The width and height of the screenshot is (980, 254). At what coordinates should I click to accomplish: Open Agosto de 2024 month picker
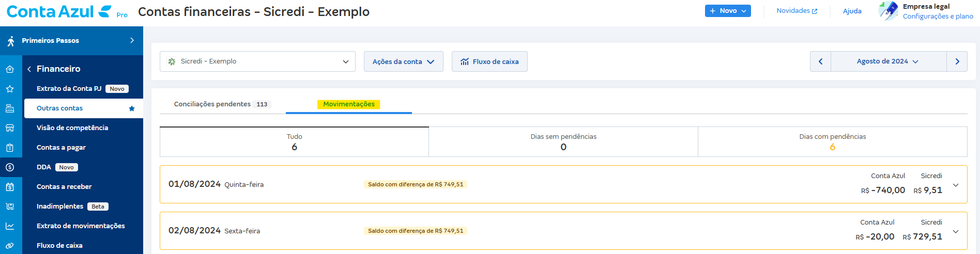pos(888,61)
